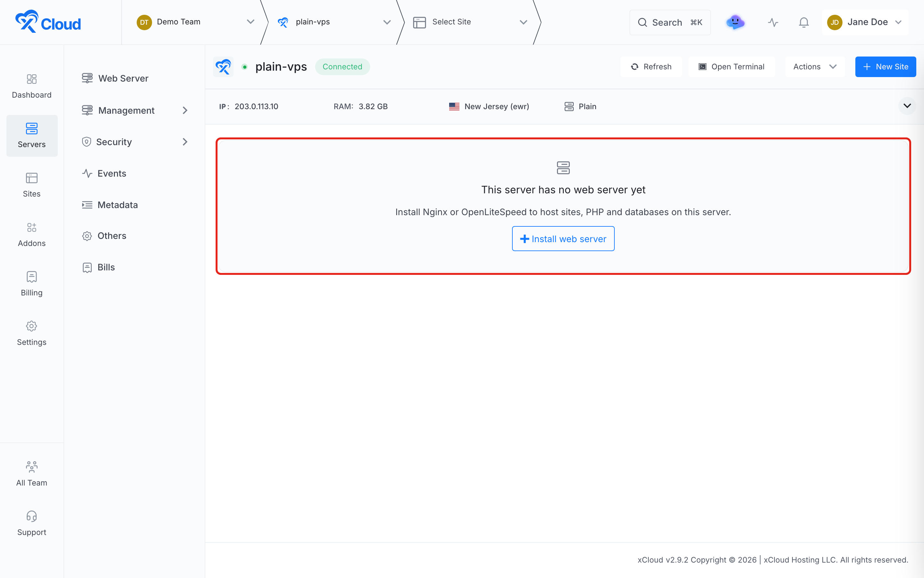The width and height of the screenshot is (924, 578).
Task: Click the New Site button
Action: coord(886,67)
